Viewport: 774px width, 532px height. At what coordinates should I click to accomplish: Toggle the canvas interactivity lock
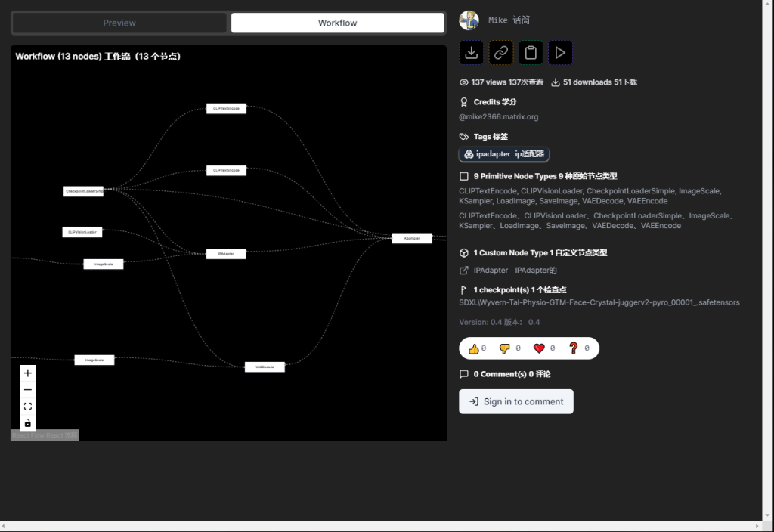[x=28, y=422]
